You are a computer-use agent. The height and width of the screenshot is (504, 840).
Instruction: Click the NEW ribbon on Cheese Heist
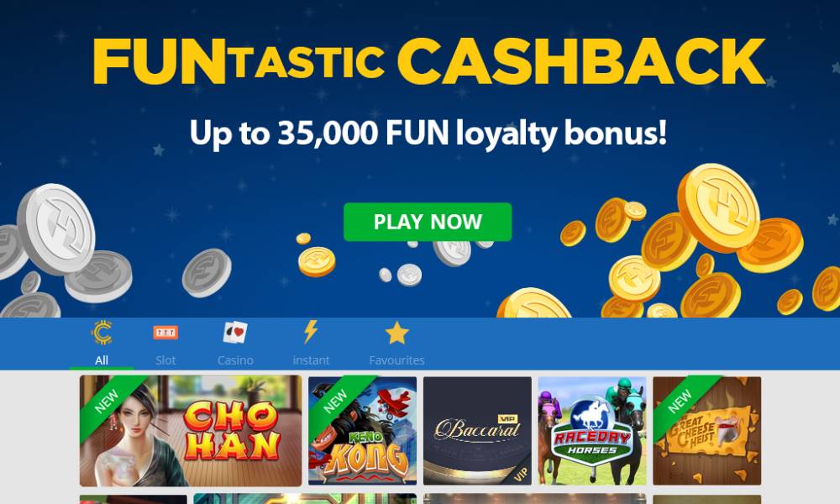pos(680,402)
